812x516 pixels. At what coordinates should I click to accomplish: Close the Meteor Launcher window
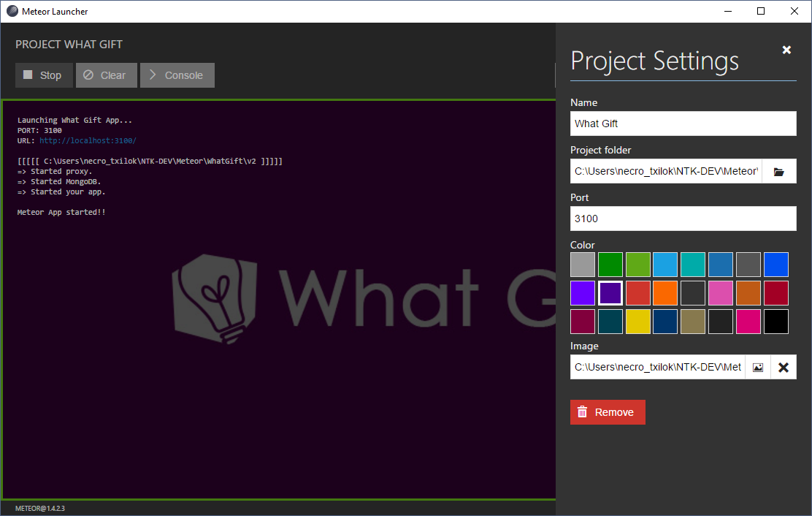[794, 11]
